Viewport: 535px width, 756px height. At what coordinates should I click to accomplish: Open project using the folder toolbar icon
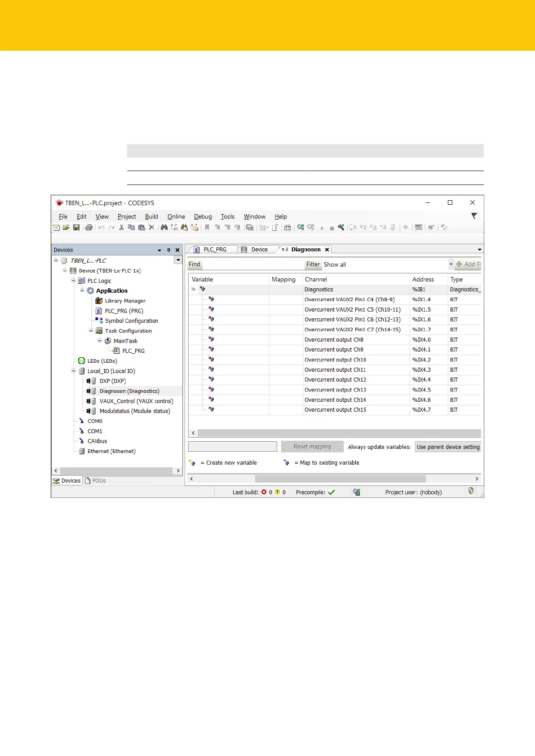(x=66, y=228)
